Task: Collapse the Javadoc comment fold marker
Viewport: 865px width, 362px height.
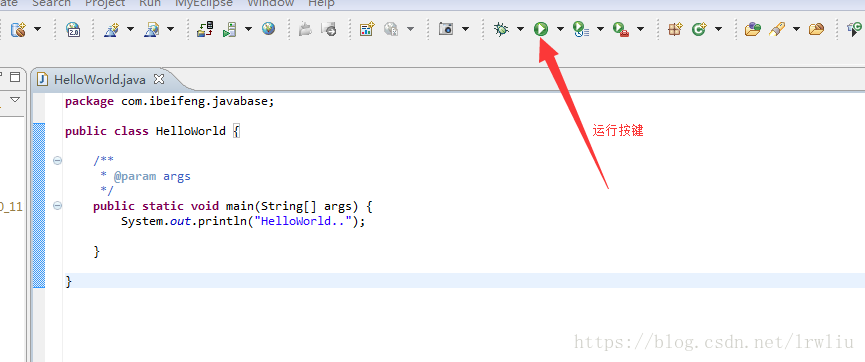Action: point(57,161)
